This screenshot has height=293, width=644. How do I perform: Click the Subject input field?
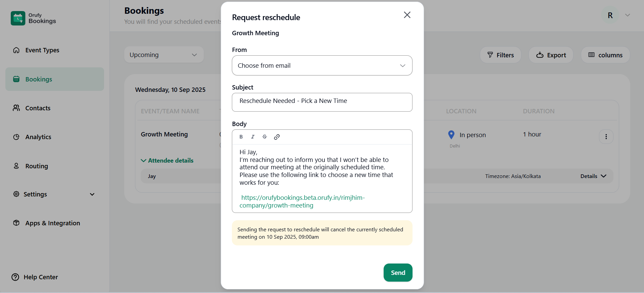322,102
